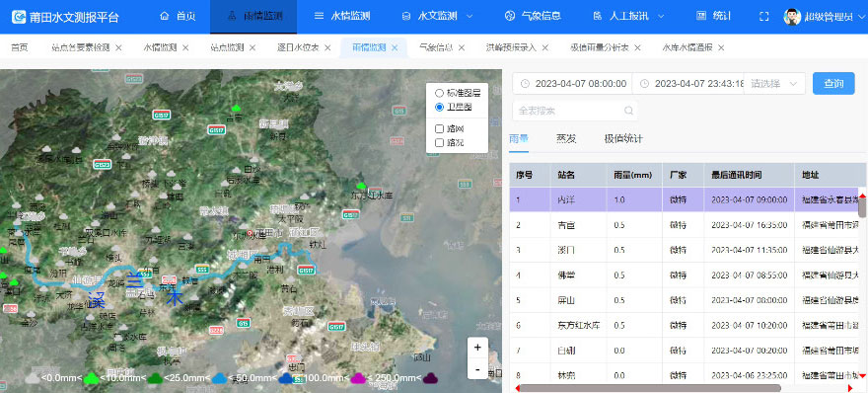This screenshot has height=393, width=868.
Task: Toggle the fullscreen icon
Action: (x=763, y=17)
